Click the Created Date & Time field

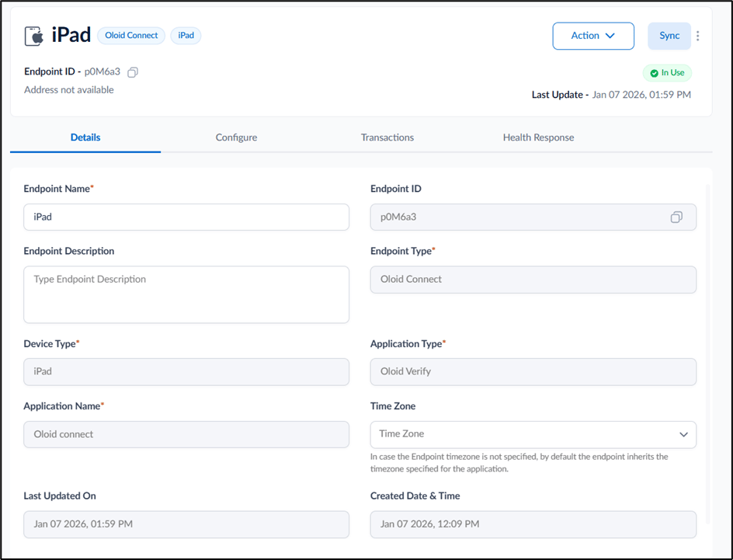pyautogui.click(x=533, y=524)
